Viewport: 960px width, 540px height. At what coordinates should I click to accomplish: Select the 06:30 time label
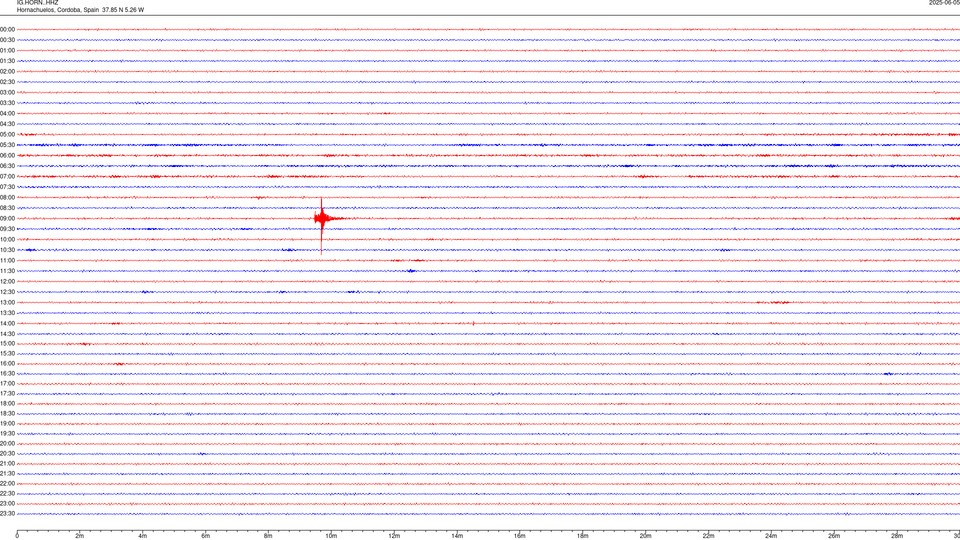(x=7, y=166)
